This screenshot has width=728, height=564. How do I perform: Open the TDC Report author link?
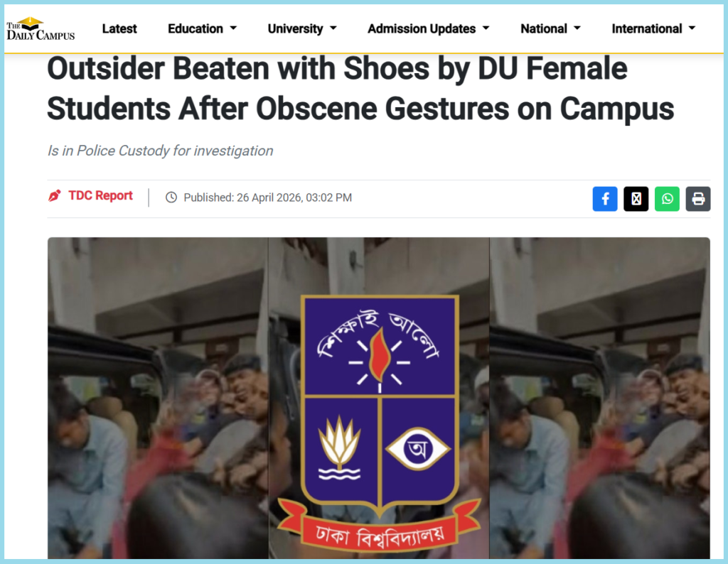tap(100, 196)
